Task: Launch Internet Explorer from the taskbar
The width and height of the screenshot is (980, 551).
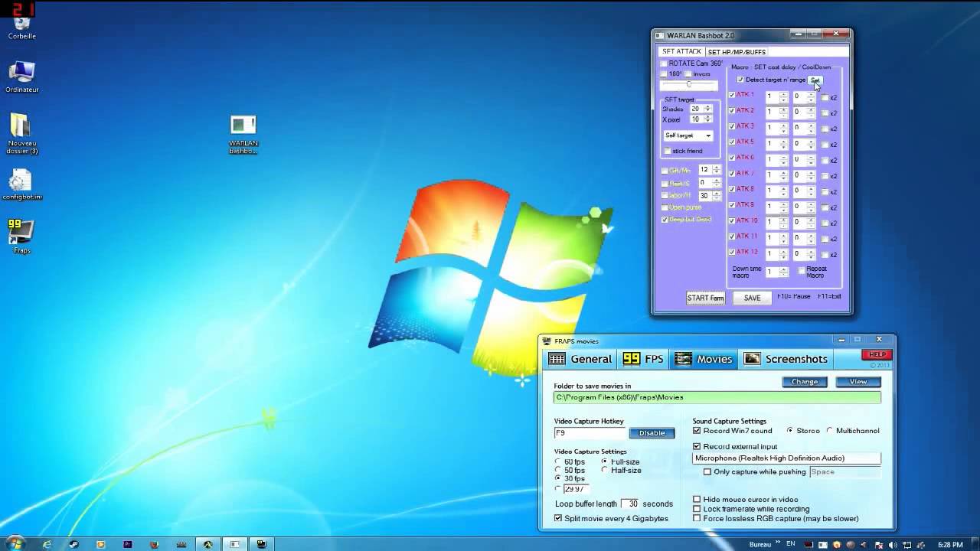Action: point(47,544)
